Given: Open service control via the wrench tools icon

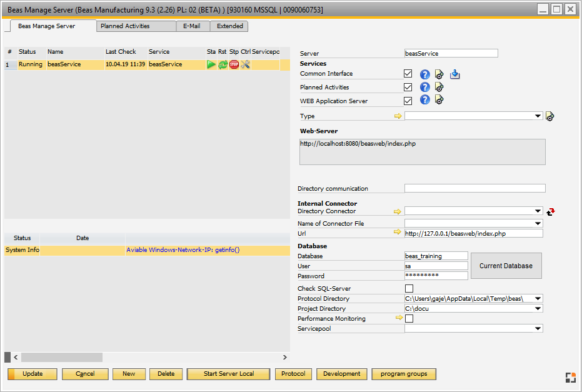Looking at the screenshot, I should click(x=245, y=64).
